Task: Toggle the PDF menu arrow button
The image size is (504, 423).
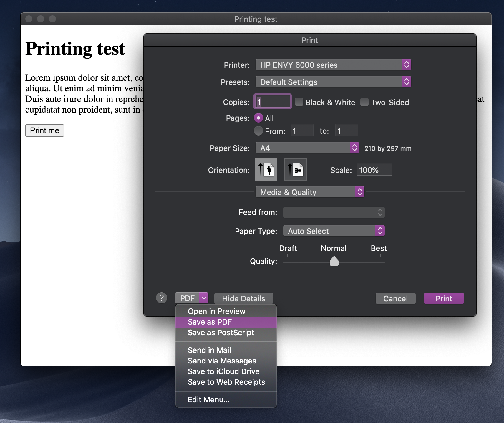Action: (x=204, y=298)
